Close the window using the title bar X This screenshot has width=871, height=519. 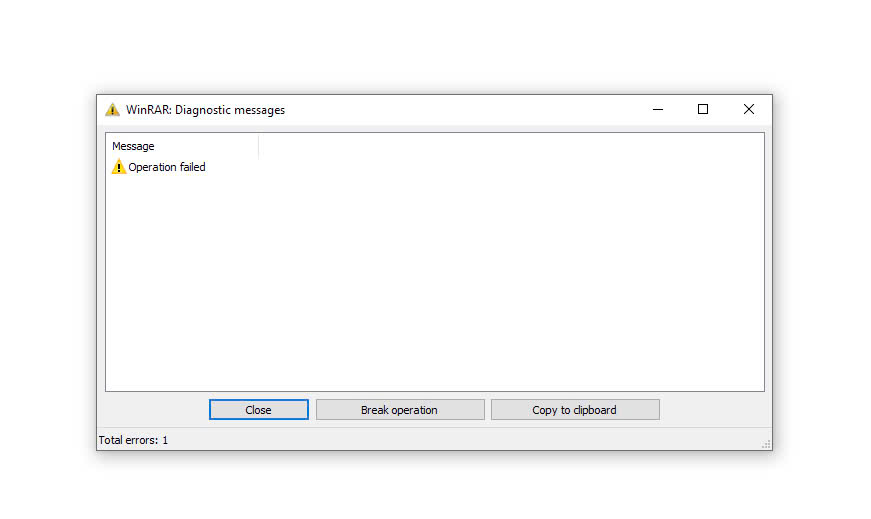coord(748,110)
